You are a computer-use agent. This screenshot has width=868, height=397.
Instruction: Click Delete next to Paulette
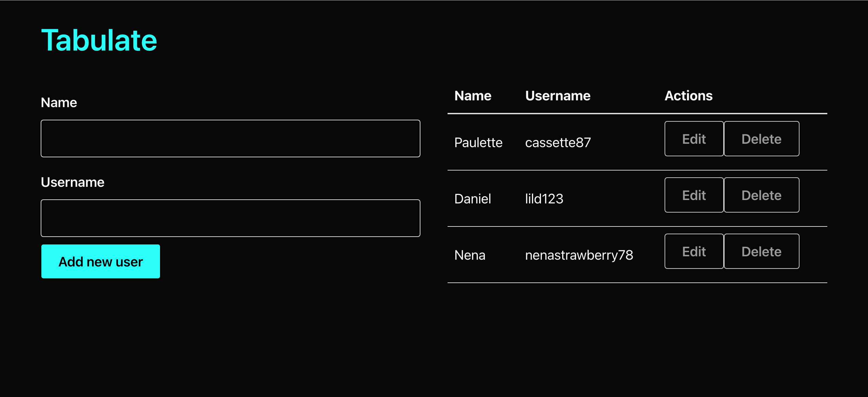tap(762, 139)
